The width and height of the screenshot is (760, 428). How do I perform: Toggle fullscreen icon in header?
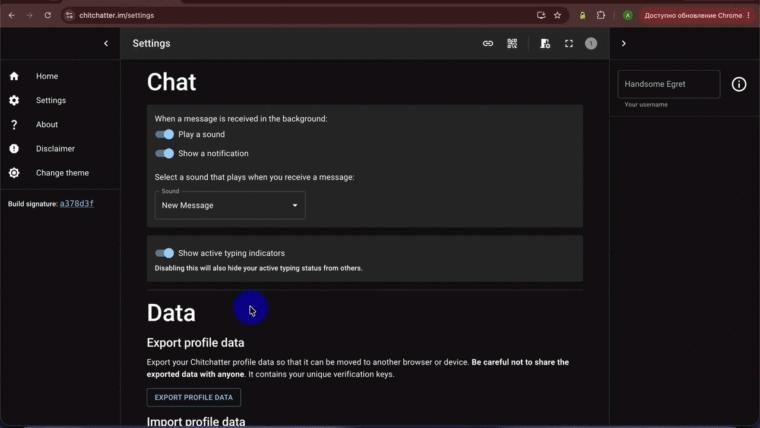point(569,44)
